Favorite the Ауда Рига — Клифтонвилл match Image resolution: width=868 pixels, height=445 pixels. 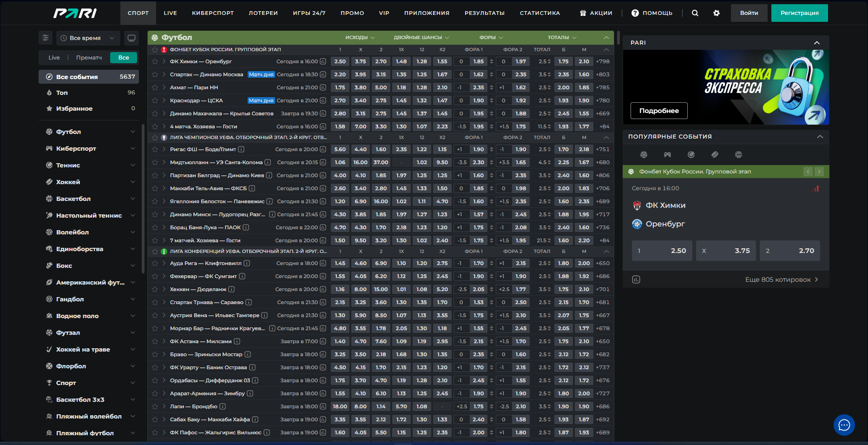[x=155, y=263]
